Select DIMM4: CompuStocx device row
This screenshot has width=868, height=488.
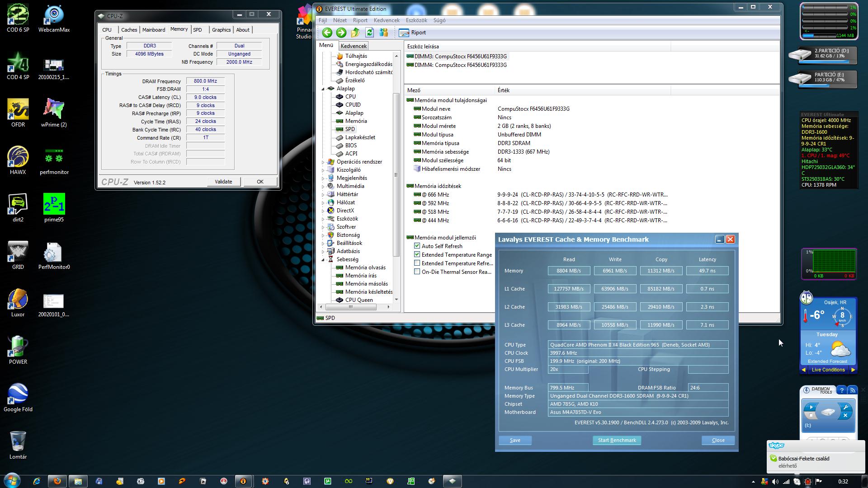(x=457, y=65)
